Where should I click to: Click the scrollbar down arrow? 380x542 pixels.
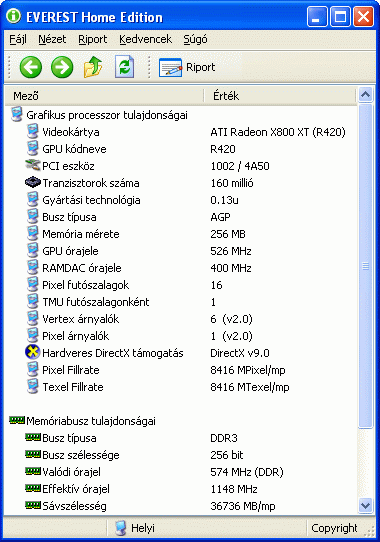[x=365, y=506]
